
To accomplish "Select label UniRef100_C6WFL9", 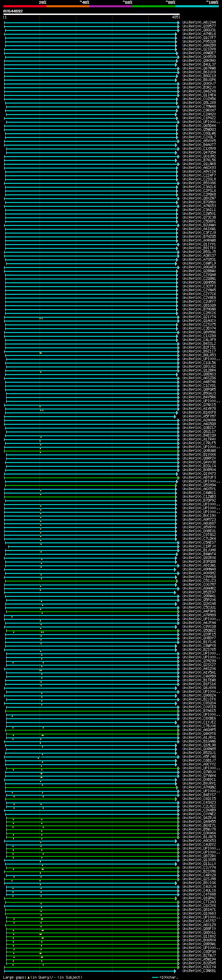I will pyautogui.click(x=199, y=263).
